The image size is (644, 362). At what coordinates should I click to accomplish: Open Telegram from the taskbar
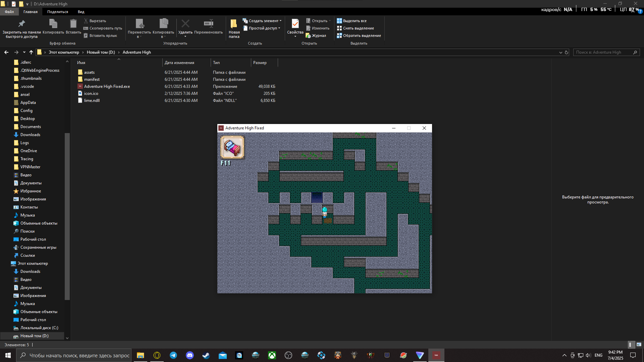click(173, 355)
